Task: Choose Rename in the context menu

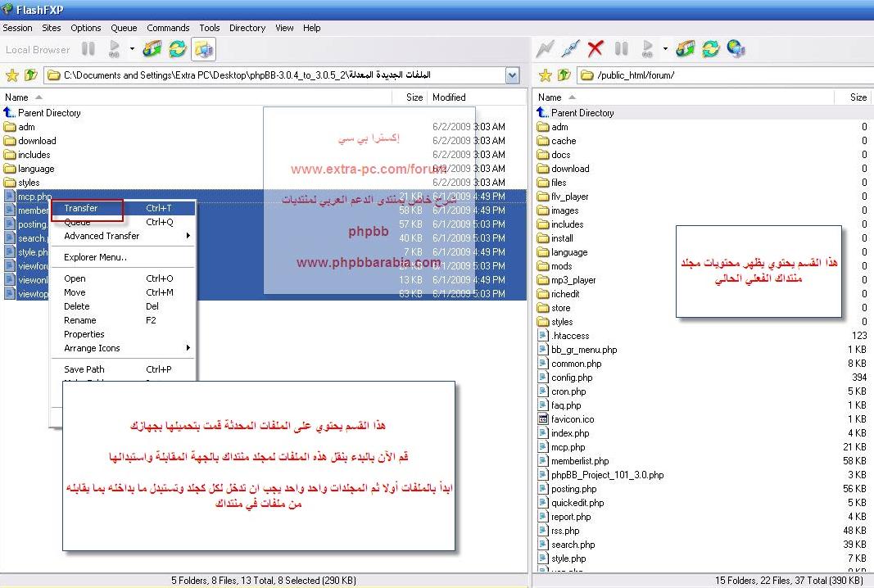Action: (x=123, y=320)
